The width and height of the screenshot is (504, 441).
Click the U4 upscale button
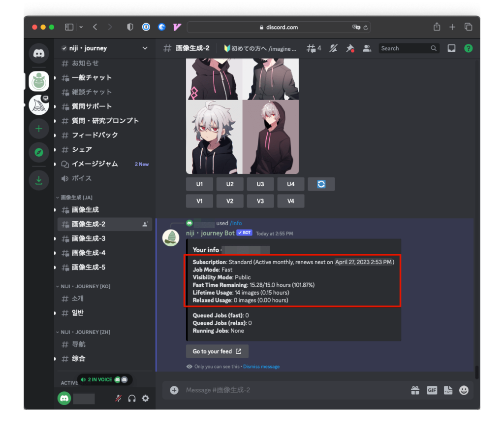tap(291, 184)
